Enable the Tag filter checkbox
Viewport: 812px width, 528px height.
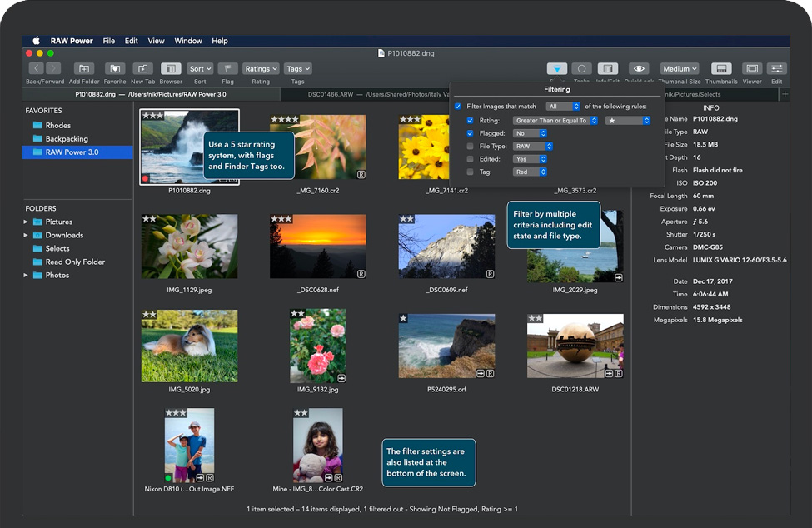[471, 172]
